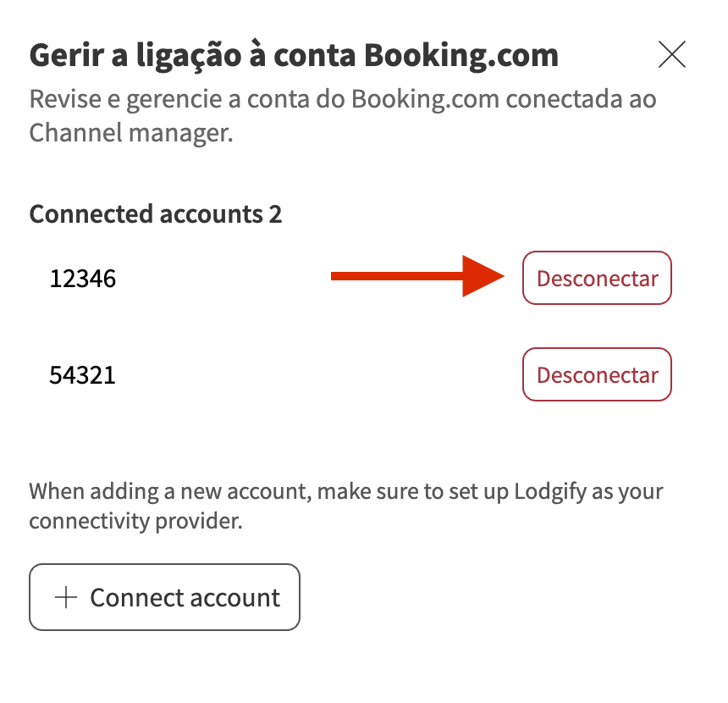
Task: Click the 'Connected accounts 2' heading
Action: click(155, 213)
